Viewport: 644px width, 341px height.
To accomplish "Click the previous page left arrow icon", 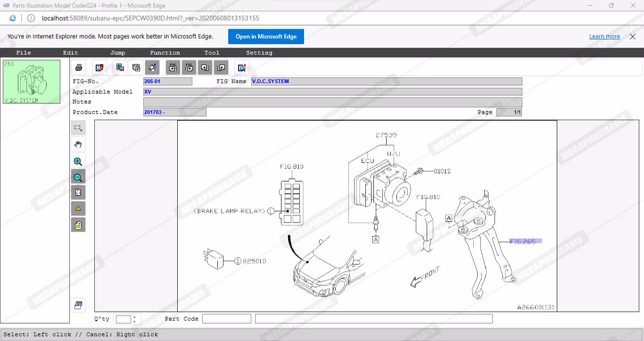I will pyautogui.click(x=205, y=67).
